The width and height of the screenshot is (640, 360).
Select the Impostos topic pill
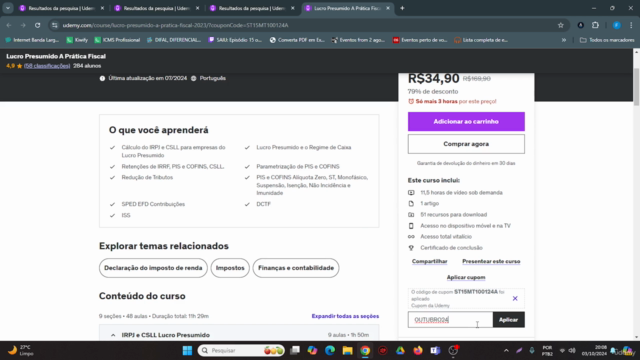point(230,268)
